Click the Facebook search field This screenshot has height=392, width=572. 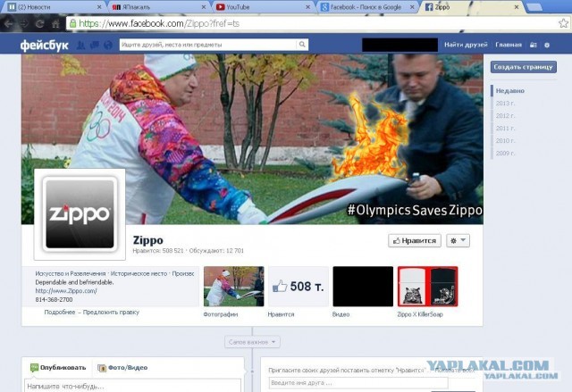click(208, 45)
